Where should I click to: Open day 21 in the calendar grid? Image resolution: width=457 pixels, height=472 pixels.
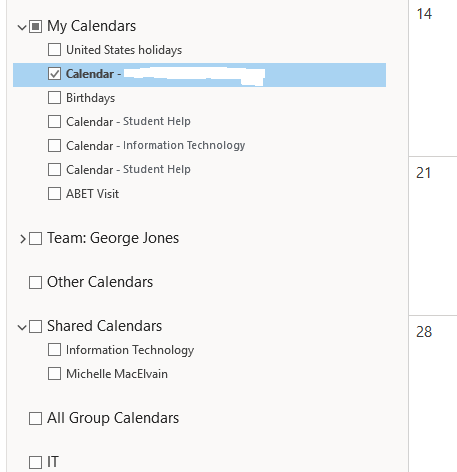(x=433, y=236)
